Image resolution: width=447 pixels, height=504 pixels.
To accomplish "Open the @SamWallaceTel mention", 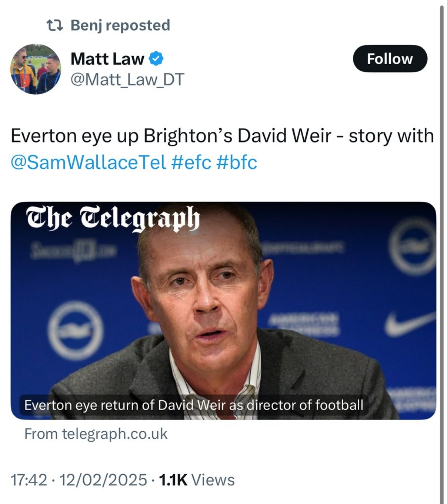I will click(88, 162).
